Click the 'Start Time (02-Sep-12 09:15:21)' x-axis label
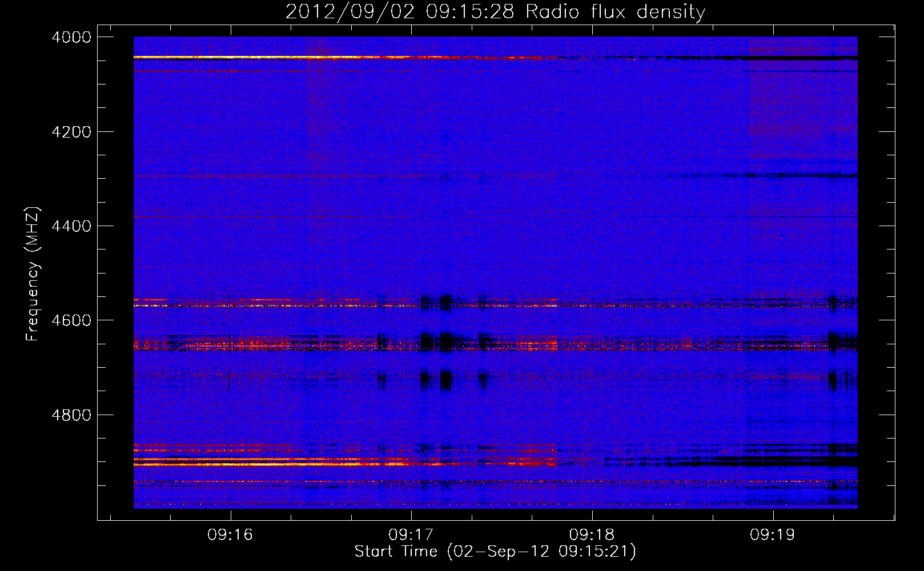 coord(495,552)
